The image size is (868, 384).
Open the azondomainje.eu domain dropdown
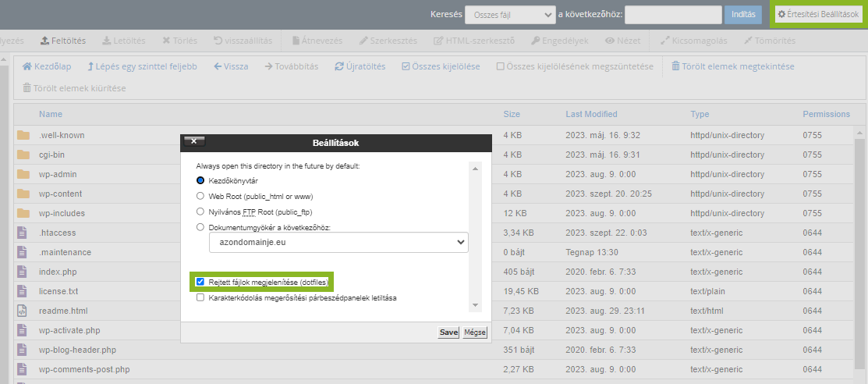[338, 243]
